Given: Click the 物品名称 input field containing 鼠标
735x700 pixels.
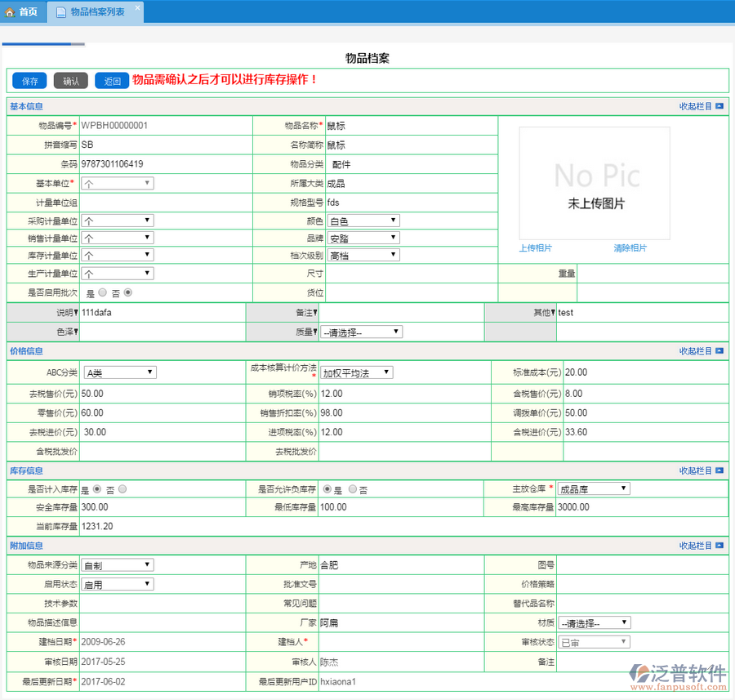Looking at the screenshot, I should pos(411,126).
